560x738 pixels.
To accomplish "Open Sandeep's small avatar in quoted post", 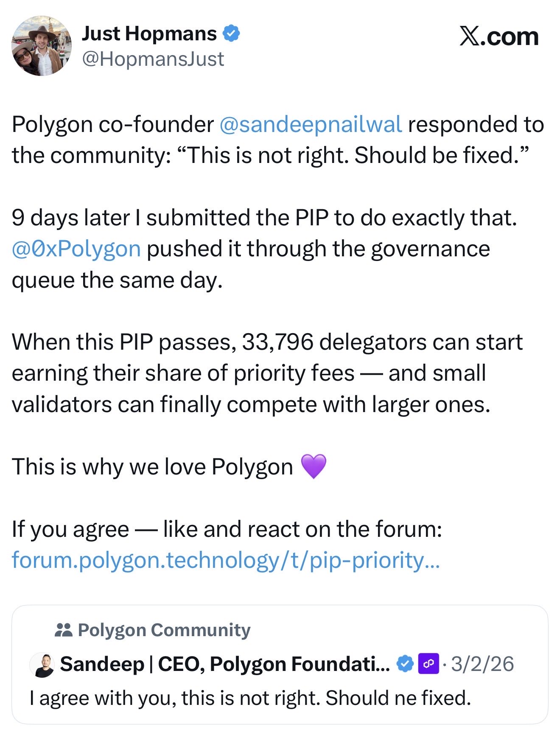I will coord(42,665).
